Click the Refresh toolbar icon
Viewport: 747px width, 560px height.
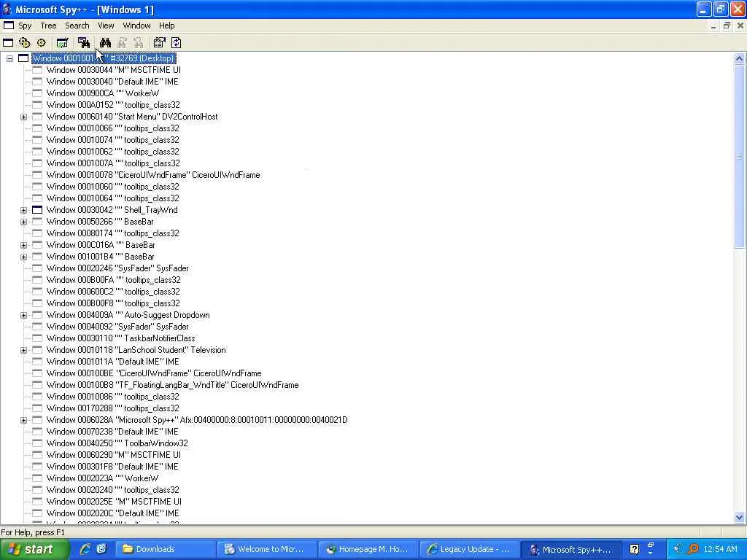click(177, 43)
